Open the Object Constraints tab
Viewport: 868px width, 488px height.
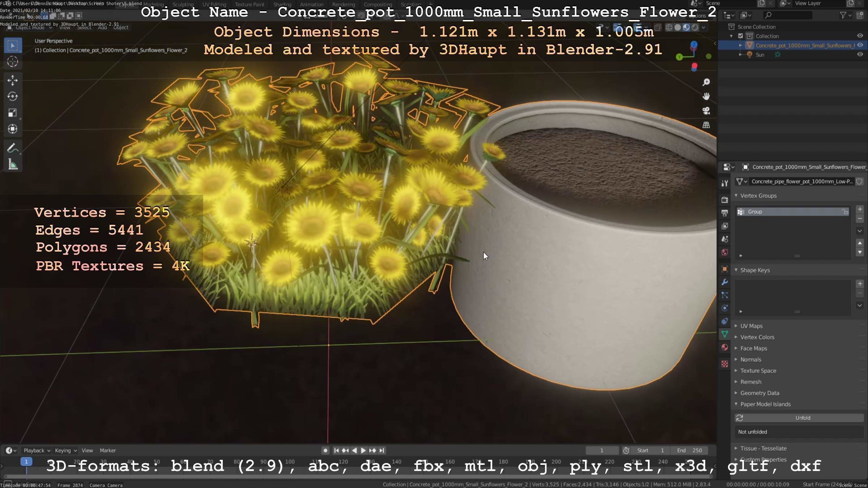(x=724, y=321)
